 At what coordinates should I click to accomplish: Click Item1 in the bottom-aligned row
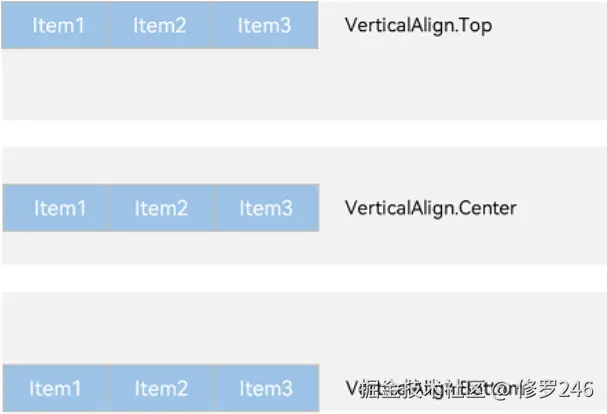[55, 388]
